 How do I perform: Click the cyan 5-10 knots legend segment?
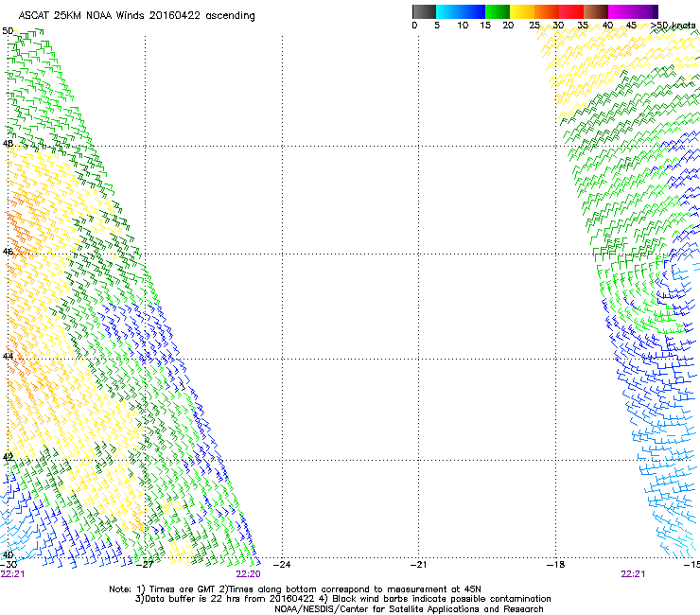point(448,11)
